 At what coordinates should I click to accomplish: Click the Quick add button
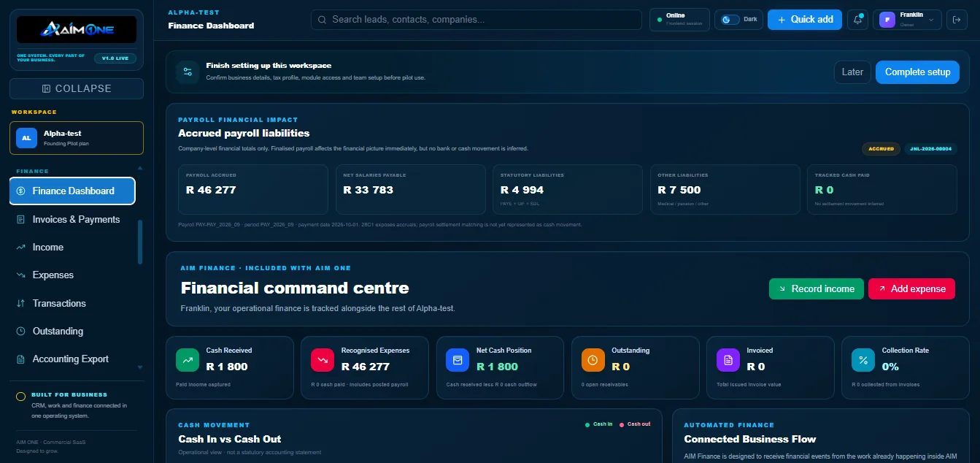pos(805,20)
